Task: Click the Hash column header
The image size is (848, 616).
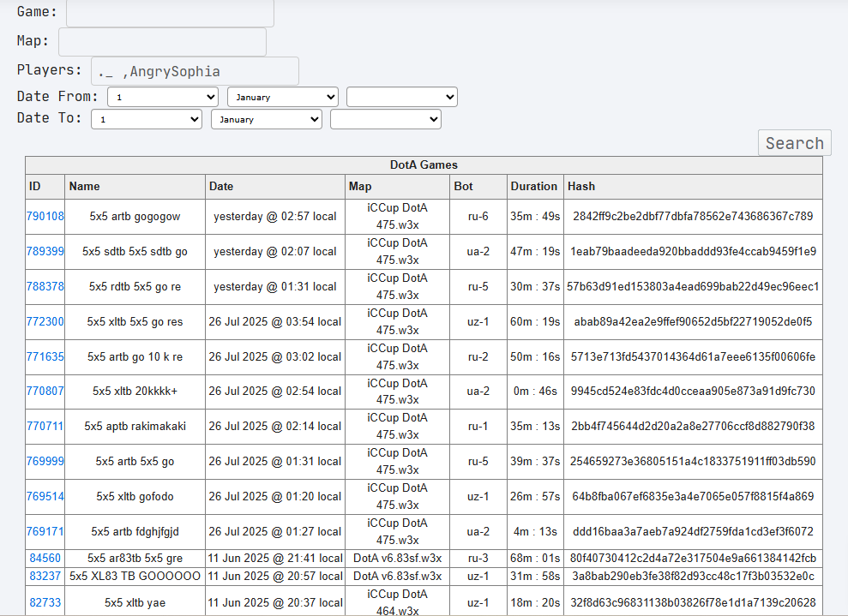Action: pyautogui.click(x=694, y=187)
